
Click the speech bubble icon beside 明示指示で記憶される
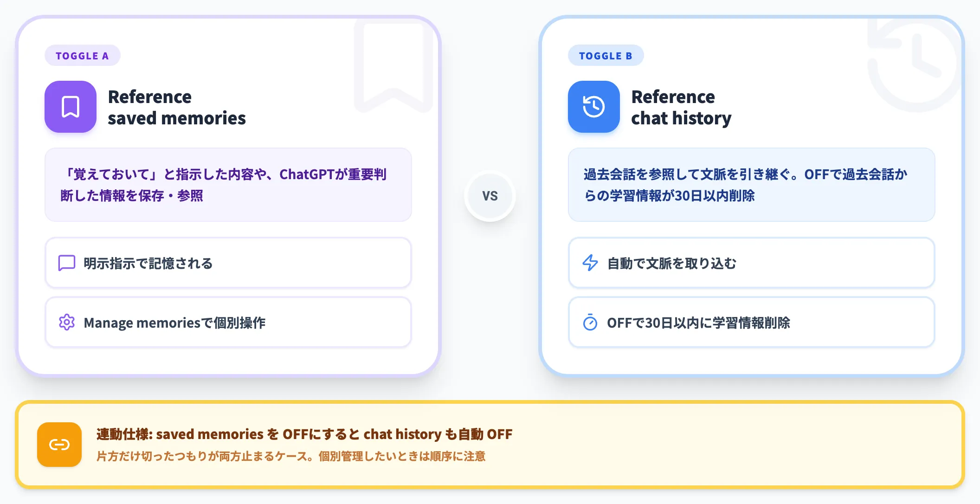coord(67,263)
